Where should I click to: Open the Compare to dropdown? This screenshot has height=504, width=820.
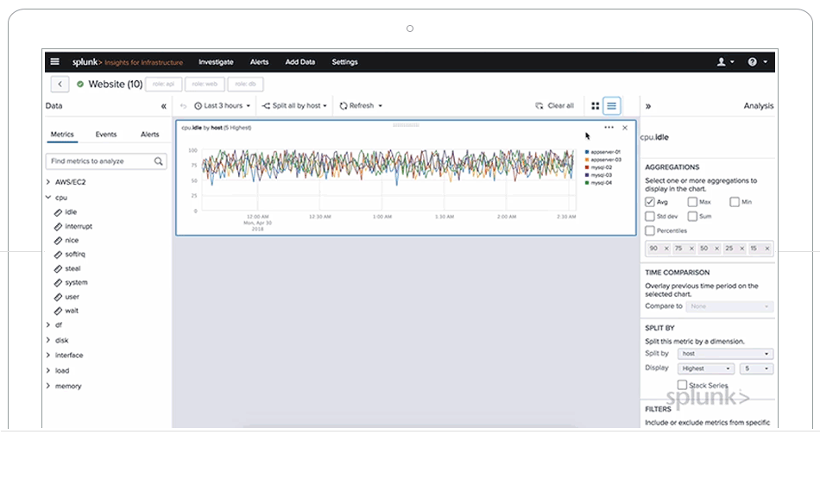(729, 306)
